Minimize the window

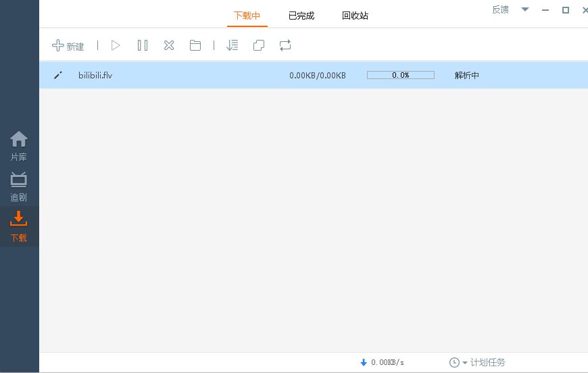point(545,10)
